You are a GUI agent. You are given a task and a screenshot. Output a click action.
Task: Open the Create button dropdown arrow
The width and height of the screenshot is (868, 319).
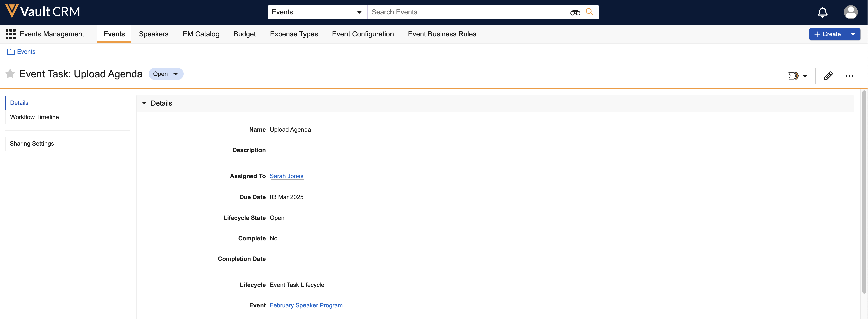[853, 34]
